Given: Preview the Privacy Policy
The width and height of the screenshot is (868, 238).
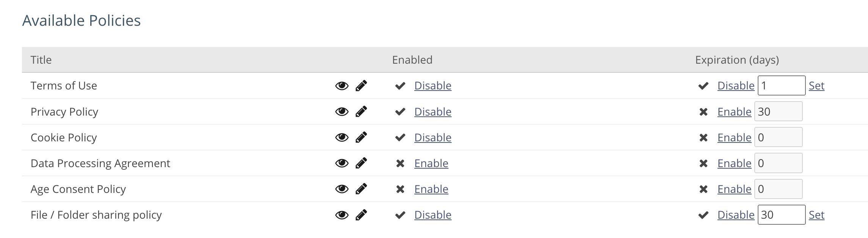Looking at the screenshot, I should pyautogui.click(x=342, y=111).
